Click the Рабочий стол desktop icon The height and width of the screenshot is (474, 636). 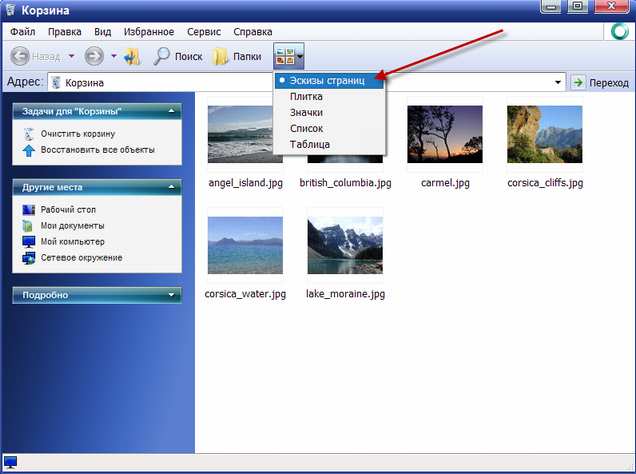point(28,210)
